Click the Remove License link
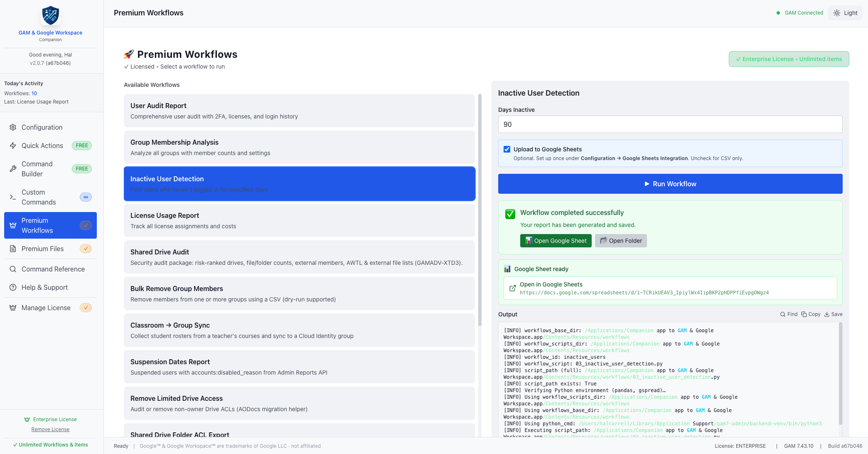This screenshot has width=868, height=454. (x=50, y=429)
